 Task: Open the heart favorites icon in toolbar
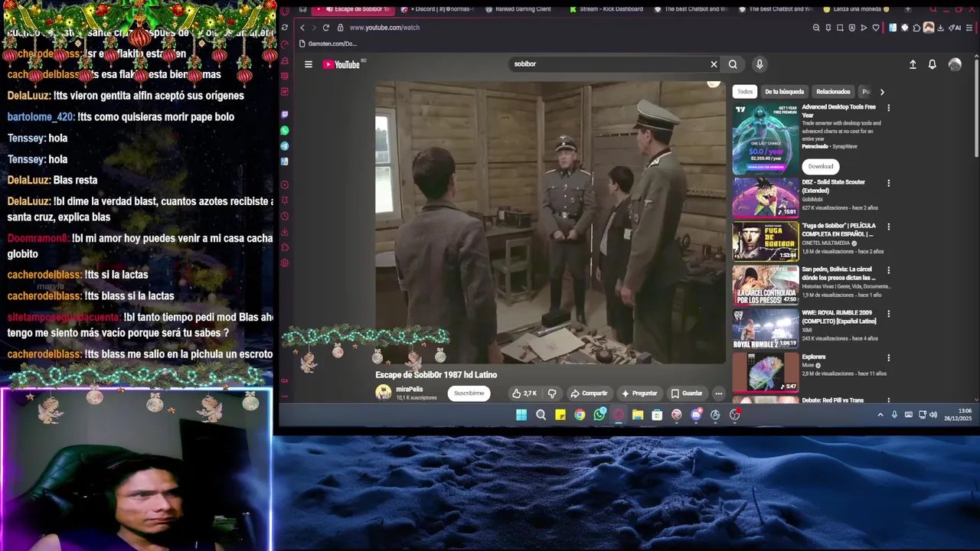pos(876,28)
